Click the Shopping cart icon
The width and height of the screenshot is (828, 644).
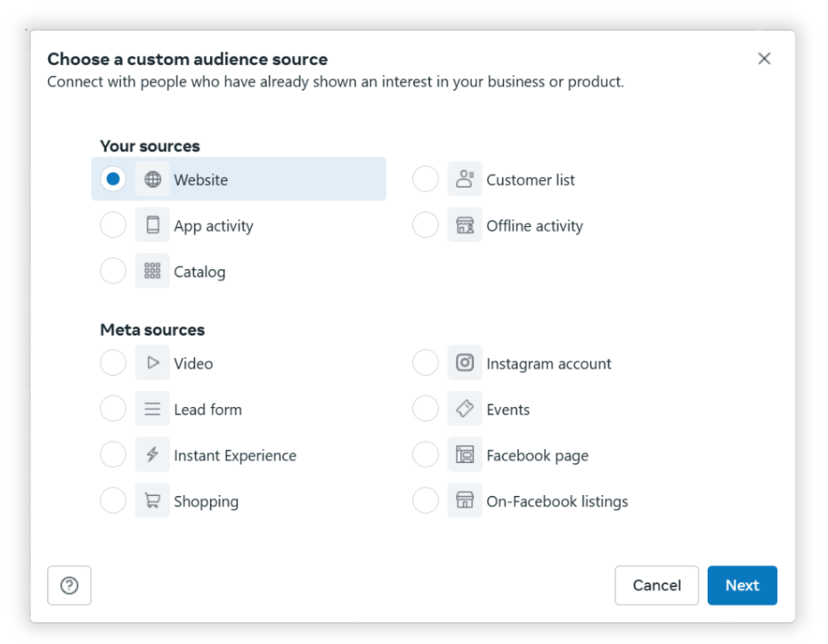pyautogui.click(x=152, y=500)
